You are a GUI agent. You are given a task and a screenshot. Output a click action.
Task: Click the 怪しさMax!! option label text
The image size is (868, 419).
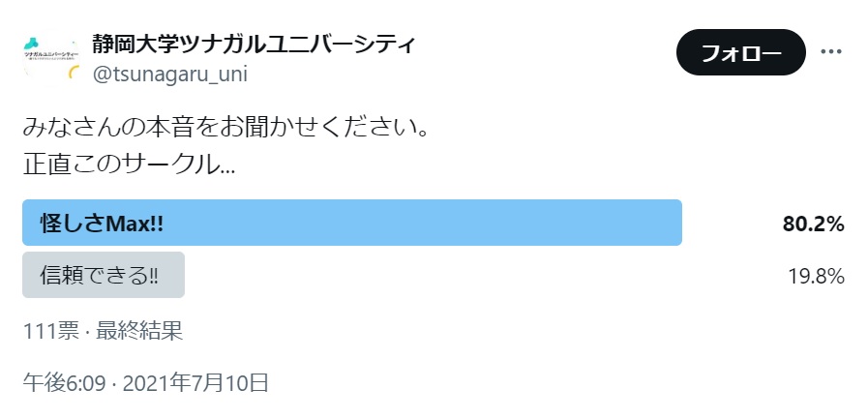pyautogui.click(x=102, y=224)
